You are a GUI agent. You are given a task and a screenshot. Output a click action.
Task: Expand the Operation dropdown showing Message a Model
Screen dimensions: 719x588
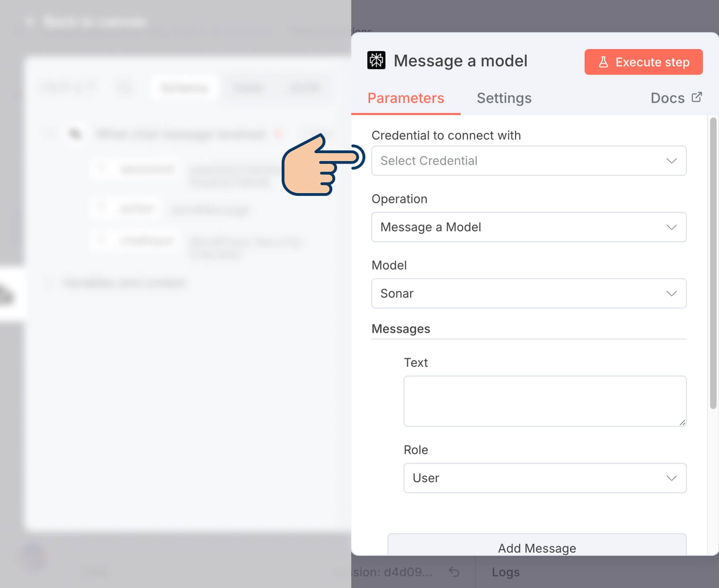coord(528,227)
